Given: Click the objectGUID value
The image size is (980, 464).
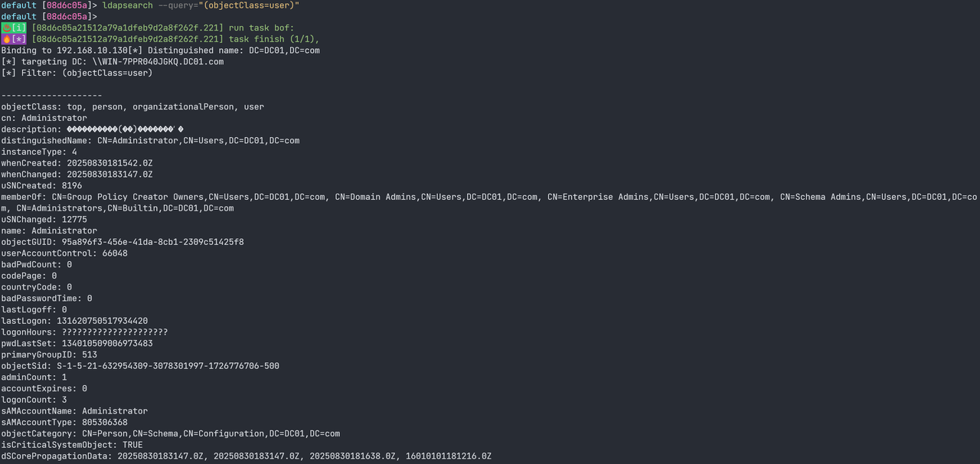Looking at the screenshot, I should click(x=152, y=242).
